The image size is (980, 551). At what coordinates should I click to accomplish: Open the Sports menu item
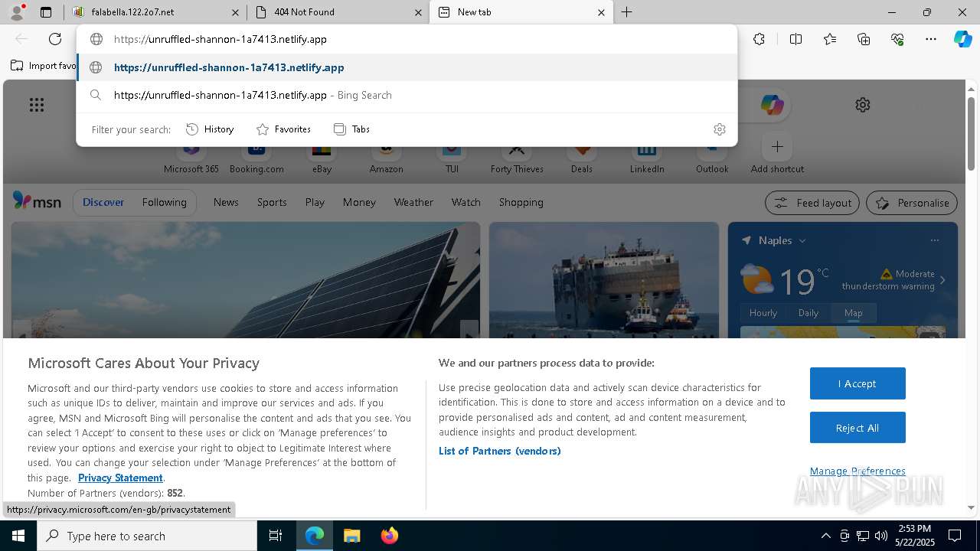click(x=272, y=202)
